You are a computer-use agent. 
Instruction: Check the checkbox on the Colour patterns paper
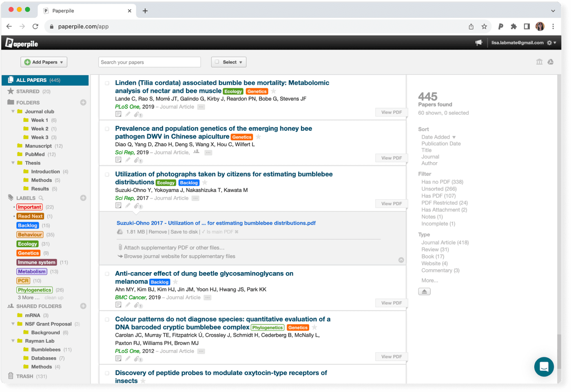(107, 319)
